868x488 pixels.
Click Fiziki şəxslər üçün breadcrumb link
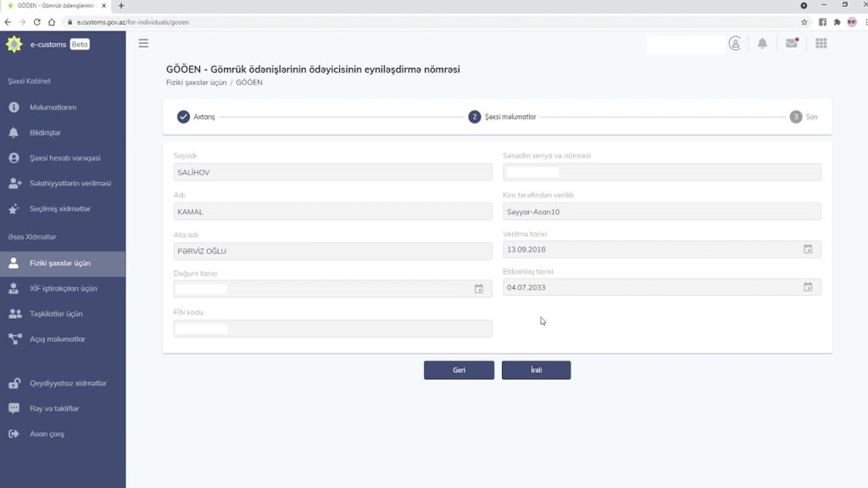pyautogui.click(x=196, y=83)
